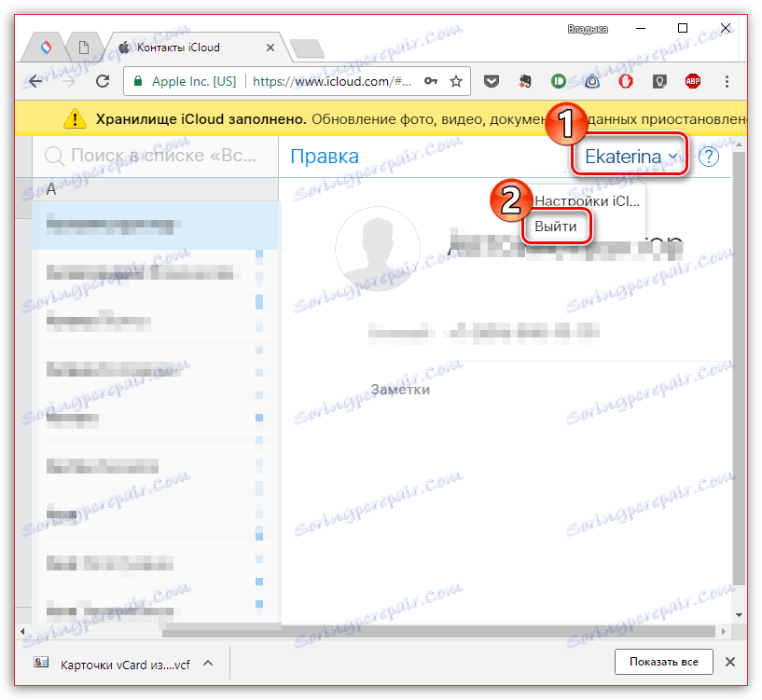Open the Evernote elephant extension

(525, 81)
